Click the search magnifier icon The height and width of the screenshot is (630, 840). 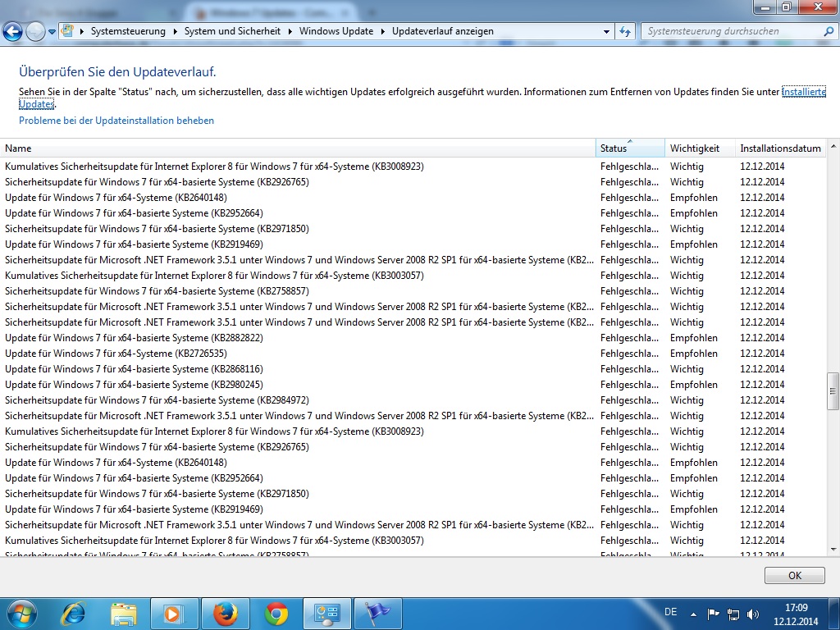[x=829, y=32]
